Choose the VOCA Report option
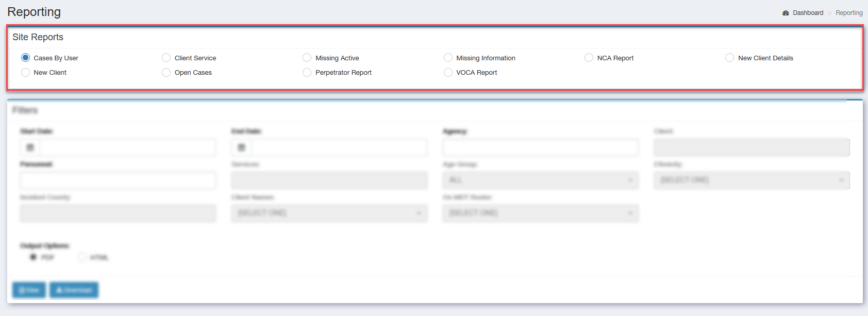This screenshot has width=868, height=316. click(x=448, y=72)
